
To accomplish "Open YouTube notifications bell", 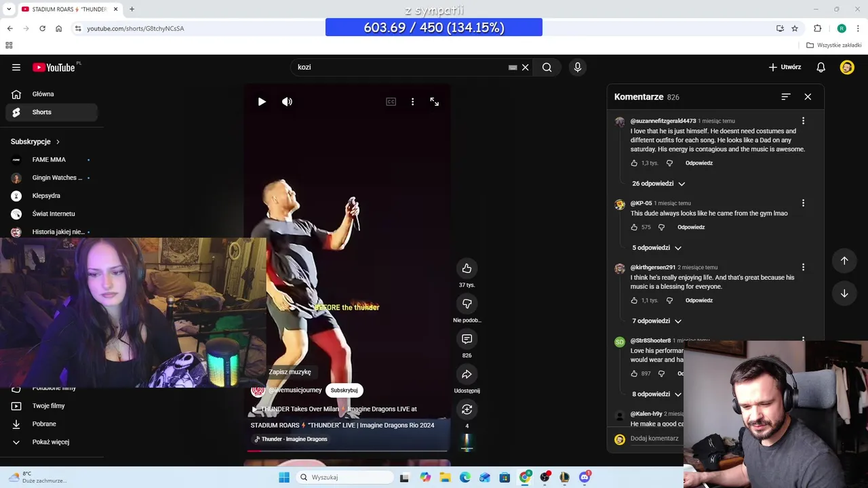I will click(x=821, y=67).
